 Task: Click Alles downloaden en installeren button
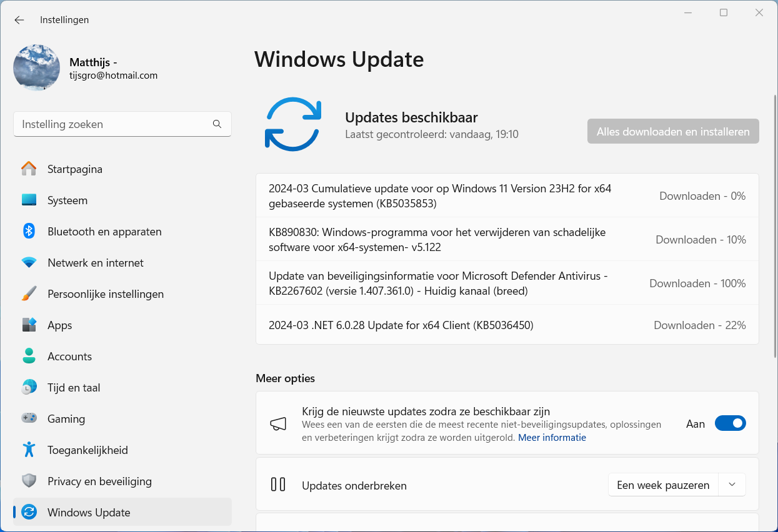click(x=673, y=132)
